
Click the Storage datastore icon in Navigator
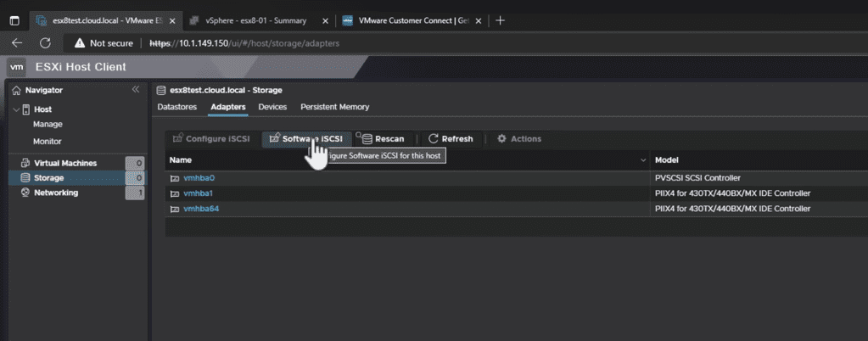click(x=25, y=178)
